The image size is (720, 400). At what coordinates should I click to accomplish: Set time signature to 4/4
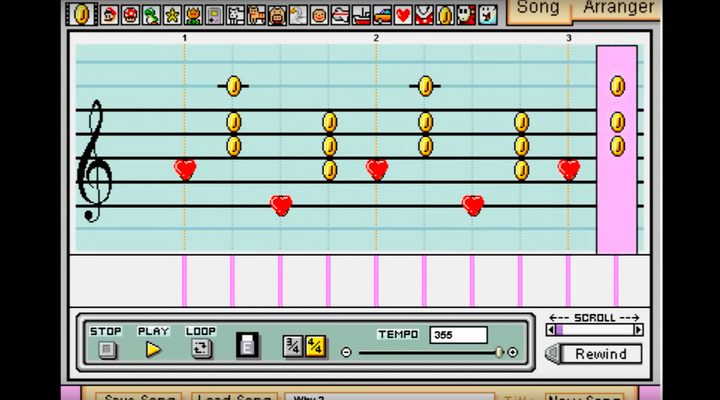(315, 346)
